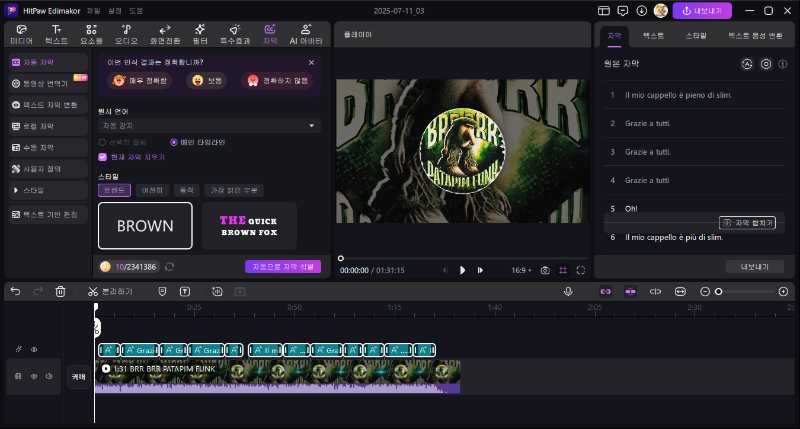Select the main timeline (메인 타임라인) radio button
Viewport: 800px width, 429px height.
click(x=173, y=142)
